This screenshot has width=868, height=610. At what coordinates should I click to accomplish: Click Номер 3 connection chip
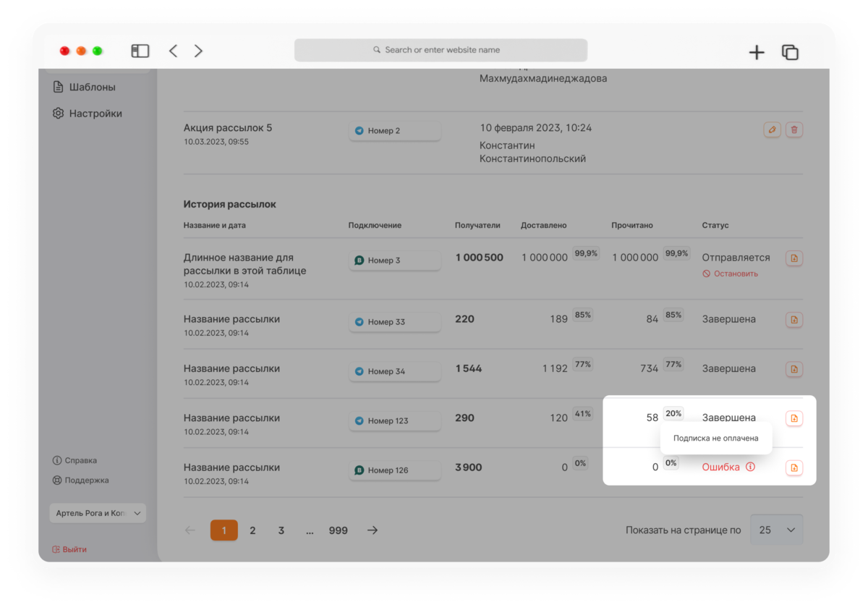pos(395,260)
